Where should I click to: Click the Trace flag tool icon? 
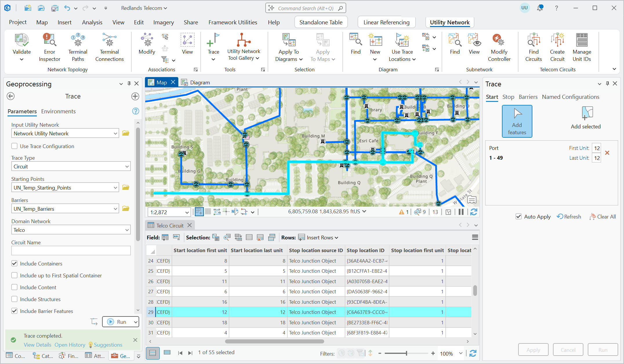coord(213,40)
